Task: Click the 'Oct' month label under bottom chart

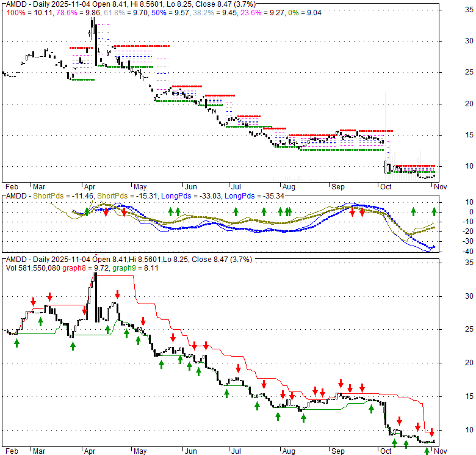Action: (386, 451)
